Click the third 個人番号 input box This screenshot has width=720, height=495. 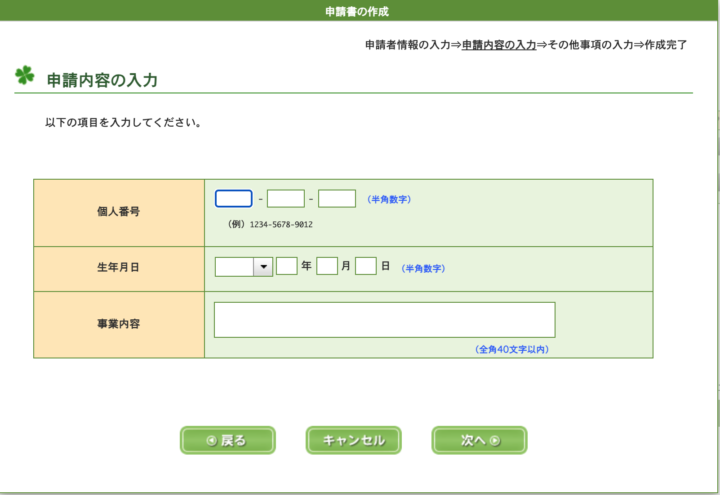coord(337,199)
